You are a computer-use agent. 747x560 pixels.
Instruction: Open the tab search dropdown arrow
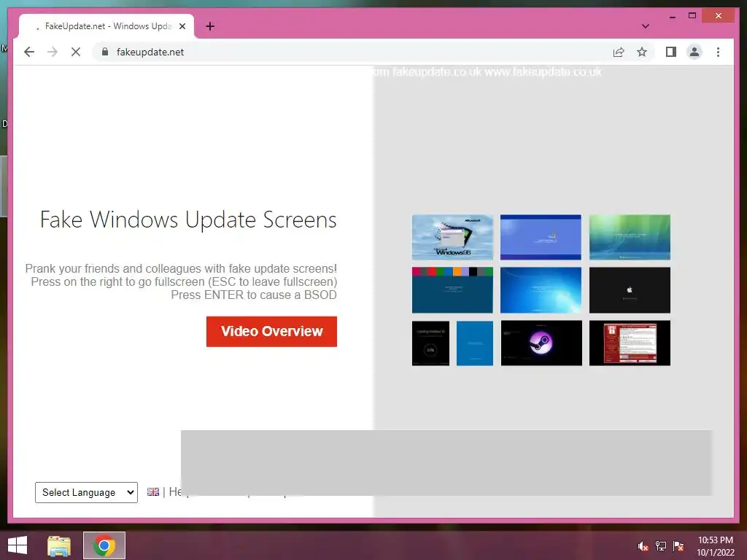click(x=646, y=26)
